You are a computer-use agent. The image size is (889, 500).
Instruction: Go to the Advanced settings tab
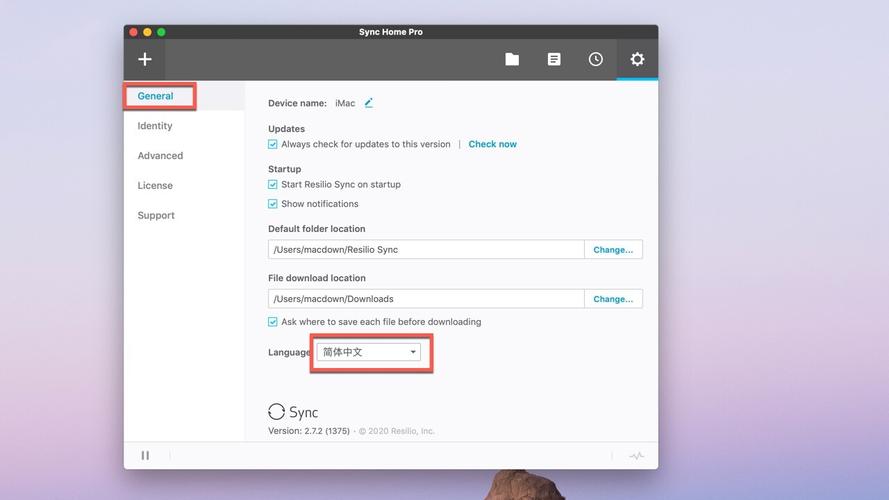(x=160, y=155)
